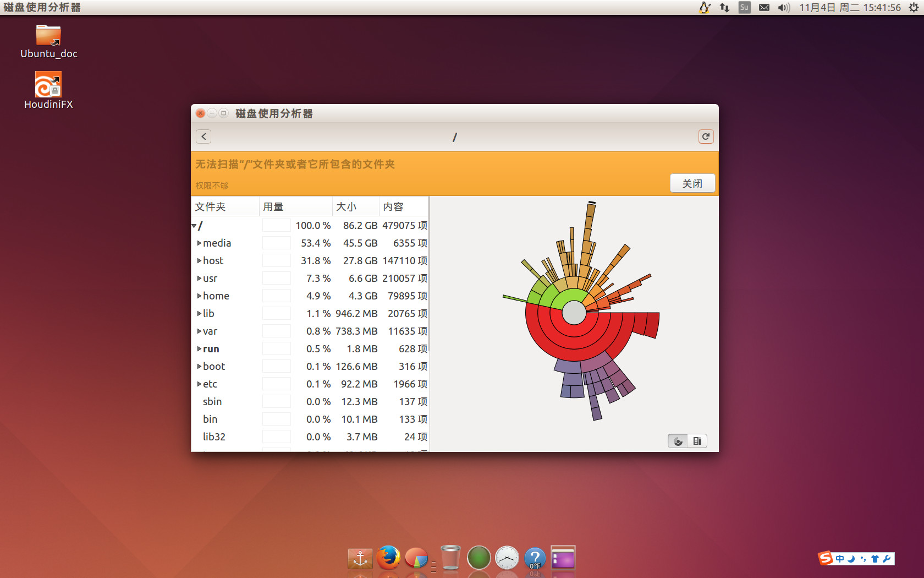Click the usage bar of the media row
This screenshot has width=924, height=578.
[x=277, y=243]
